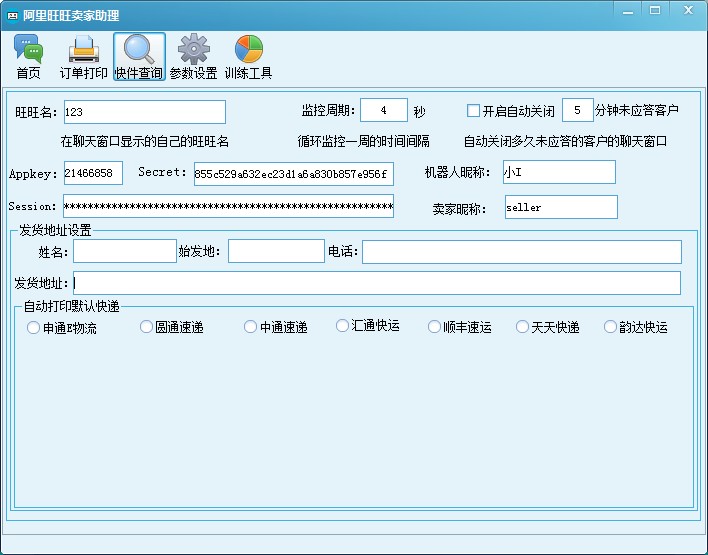Select 天天快递 radio button
Viewport: 708px width, 555px height.
coord(523,327)
